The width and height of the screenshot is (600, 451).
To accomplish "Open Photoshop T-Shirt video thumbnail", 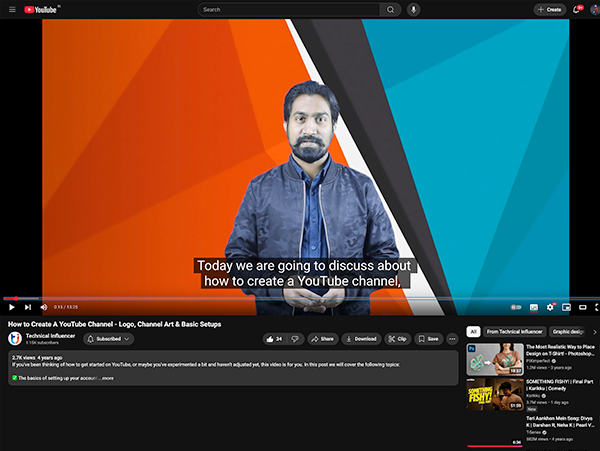I will click(495, 359).
